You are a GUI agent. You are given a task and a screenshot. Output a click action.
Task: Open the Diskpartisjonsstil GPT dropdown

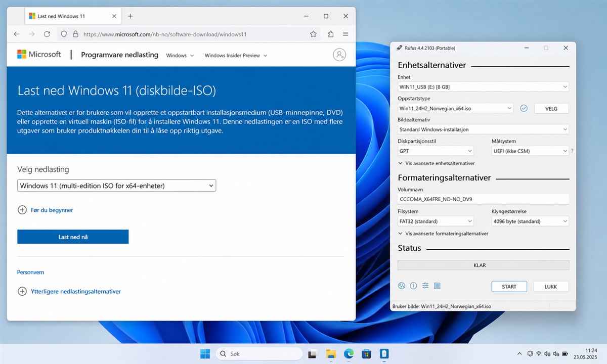pyautogui.click(x=436, y=151)
